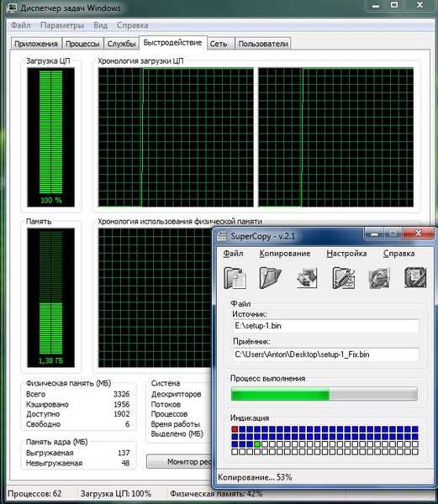438x504 pixels.
Task: Switch to the Приложения tab
Action: 36,44
